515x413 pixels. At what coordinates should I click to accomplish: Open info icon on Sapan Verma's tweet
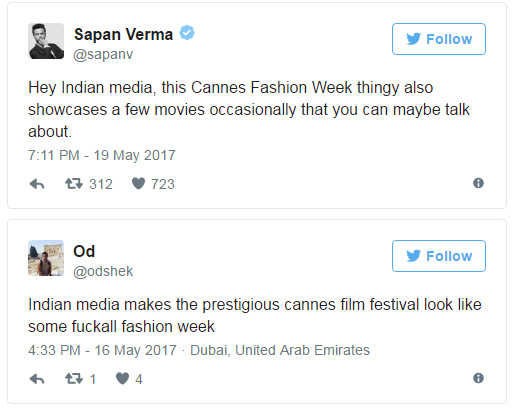click(x=478, y=183)
